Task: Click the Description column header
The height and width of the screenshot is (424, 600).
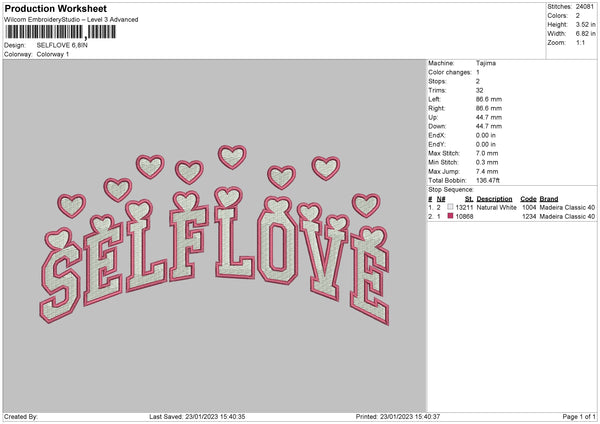Action: tap(494, 199)
